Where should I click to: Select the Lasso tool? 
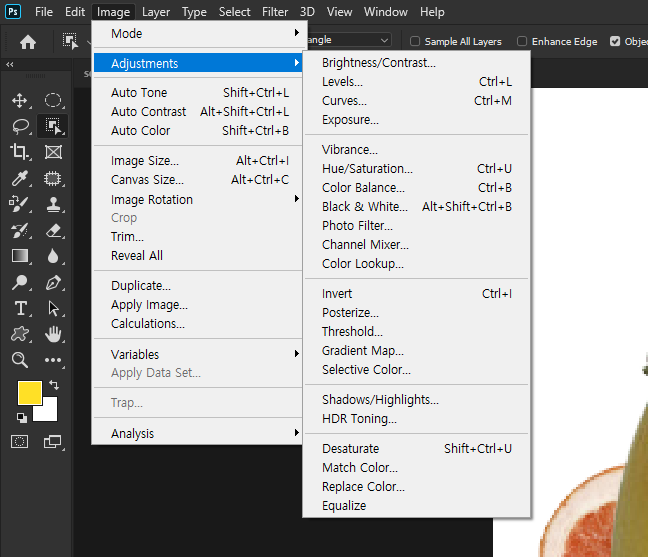point(19,126)
